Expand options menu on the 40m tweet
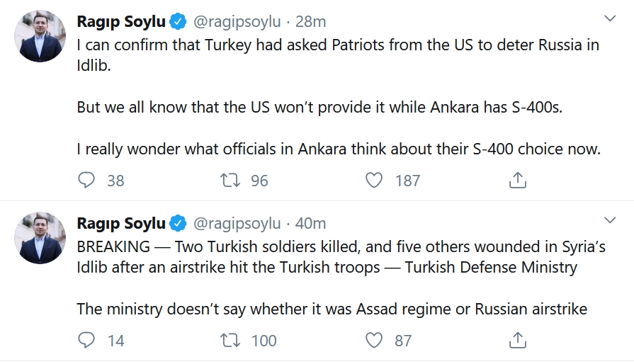 point(609,220)
